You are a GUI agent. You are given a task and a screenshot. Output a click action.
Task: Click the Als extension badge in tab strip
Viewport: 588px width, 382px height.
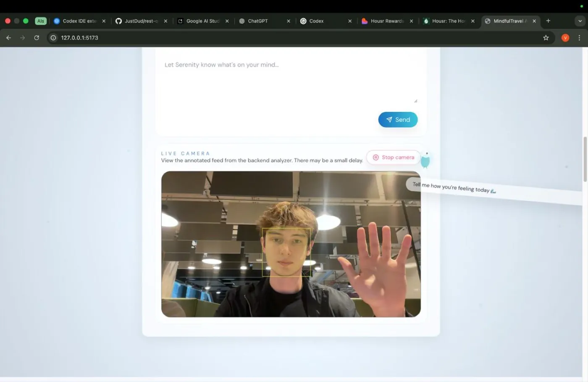pos(41,21)
